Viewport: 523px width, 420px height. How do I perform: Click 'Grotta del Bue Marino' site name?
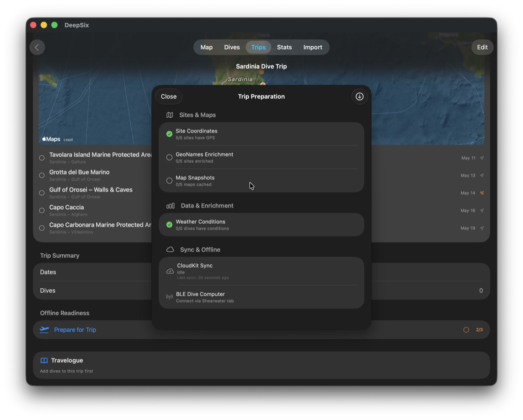tap(79, 172)
